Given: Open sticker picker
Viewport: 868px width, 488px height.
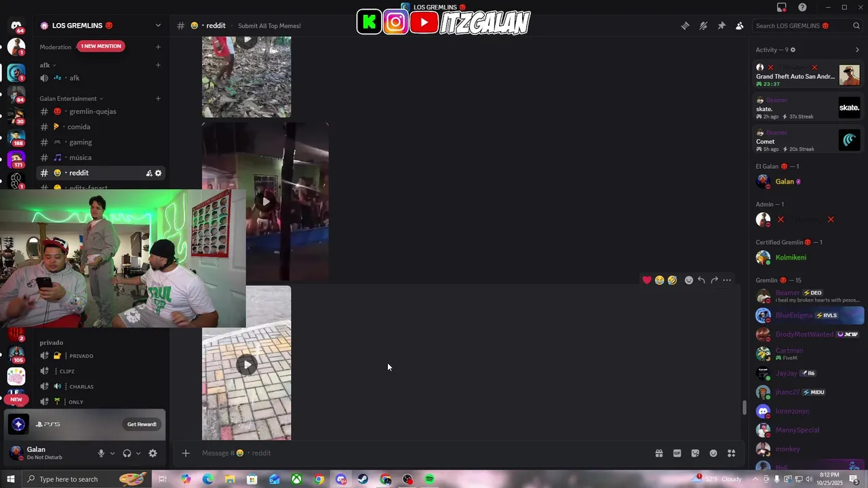Looking at the screenshot, I should (x=695, y=453).
